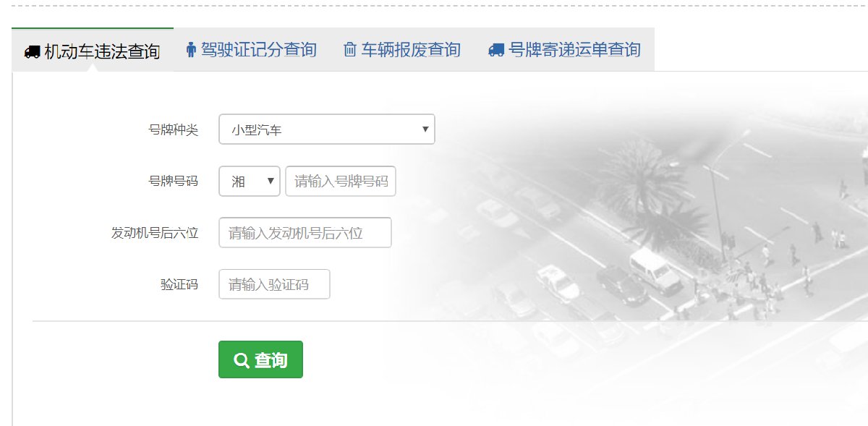868x426 pixels.
Task: Select the 机动车违法查询 tab label
Action: pos(102,52)
